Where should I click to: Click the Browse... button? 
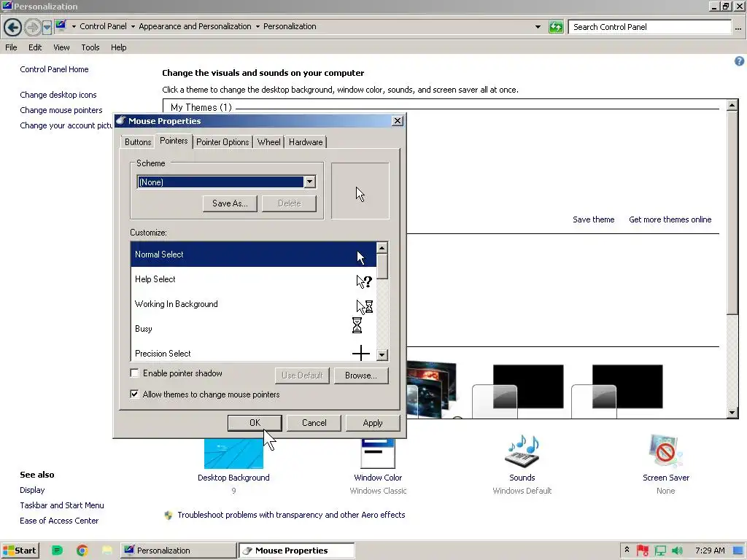tap(360, 376)
